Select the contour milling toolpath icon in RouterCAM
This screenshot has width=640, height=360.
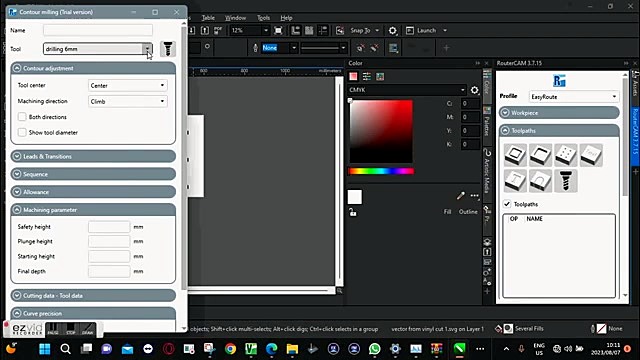515,155
